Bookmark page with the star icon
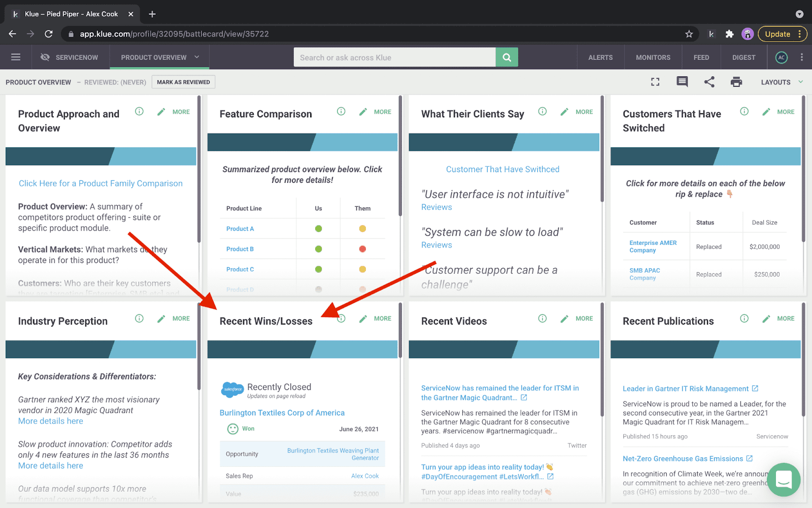 689,34
